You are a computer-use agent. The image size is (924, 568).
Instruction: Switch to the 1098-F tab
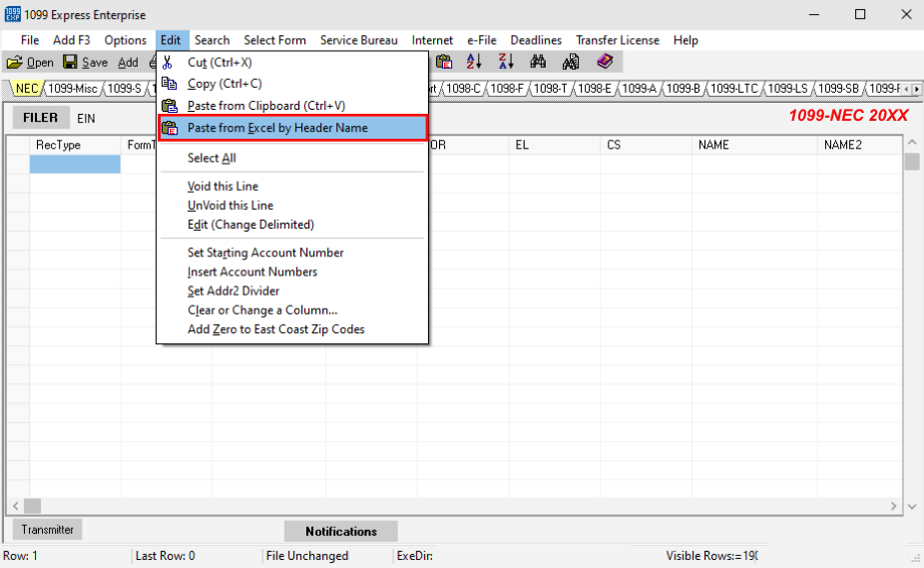(x=507, y=89)
